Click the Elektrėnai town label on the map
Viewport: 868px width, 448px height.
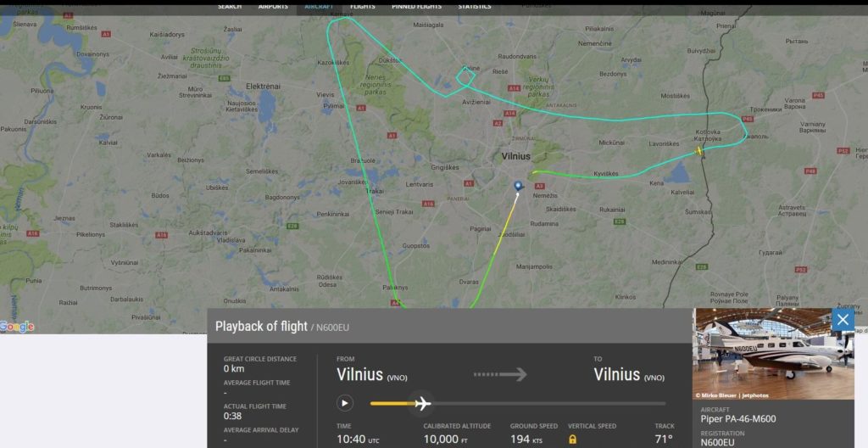coord(263,87)
